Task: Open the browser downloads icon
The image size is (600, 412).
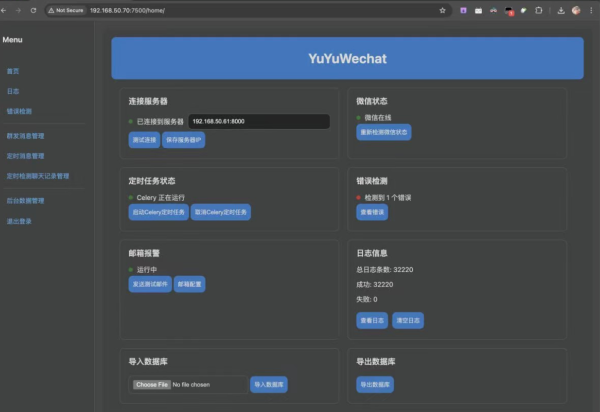Action: (561, 10)
